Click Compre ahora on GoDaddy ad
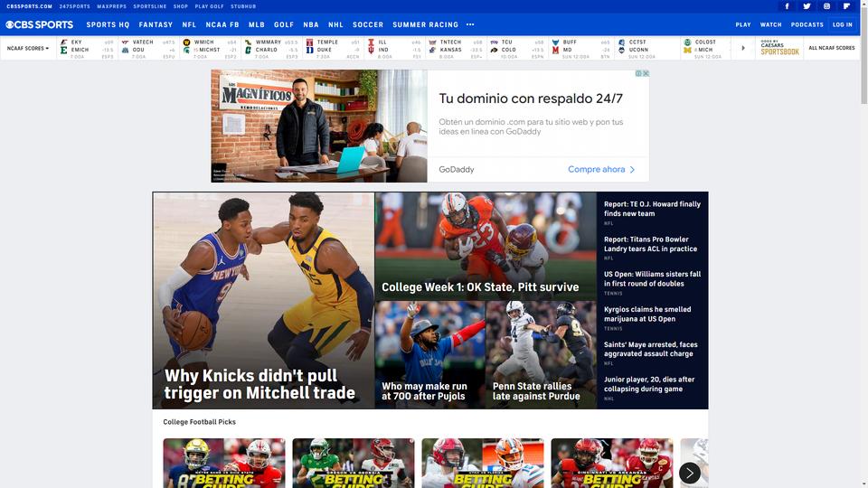This screenshot has height=488, width=868. tap(601, 169)
